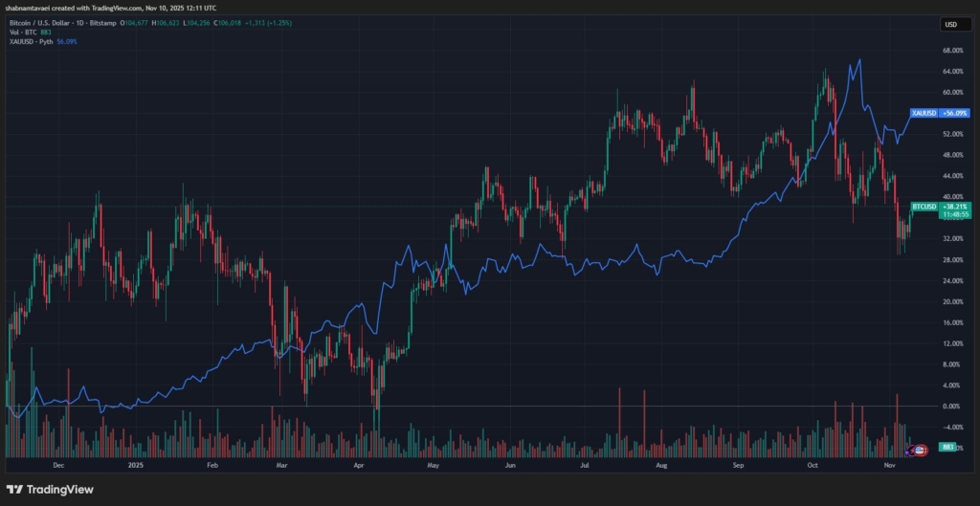Click the US flag economic event icon
The image size is (980, 506).
tap(922, 448)
